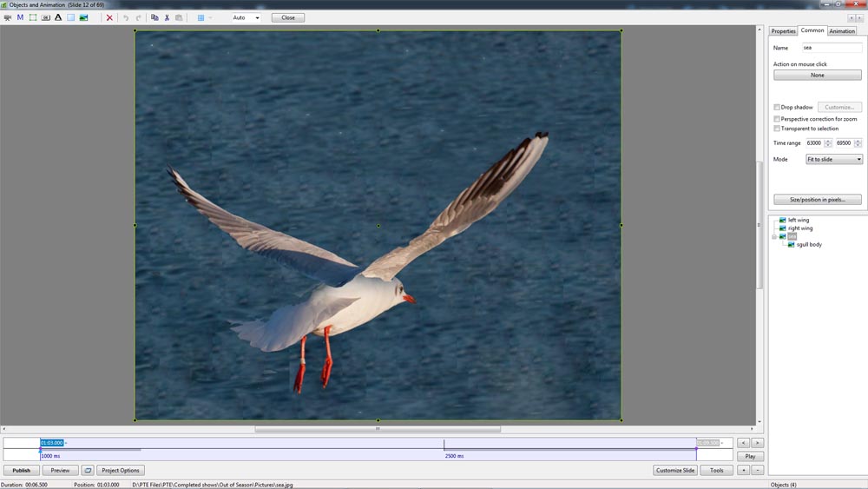
Task: Click the Mask tool (M) icon
Action: point(20,17)
